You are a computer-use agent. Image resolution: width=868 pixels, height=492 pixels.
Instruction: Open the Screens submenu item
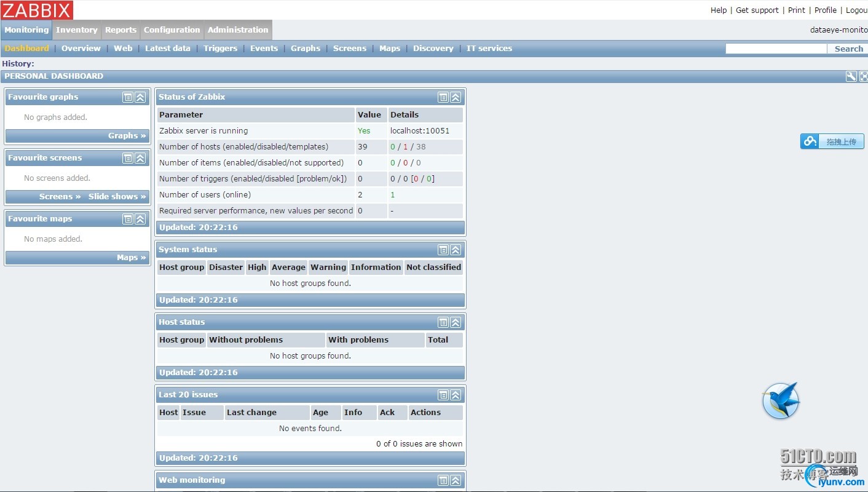(x=350, y=49)
